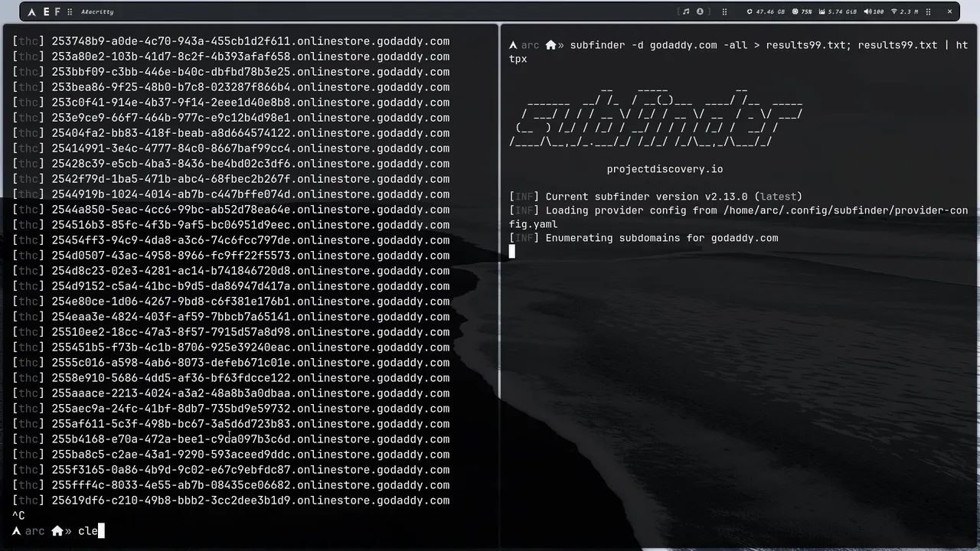Click 'Enumerating subdomains for godaddy.com' line
The width and height of the screenshot is (980, 551).
[x=643, y=238]
